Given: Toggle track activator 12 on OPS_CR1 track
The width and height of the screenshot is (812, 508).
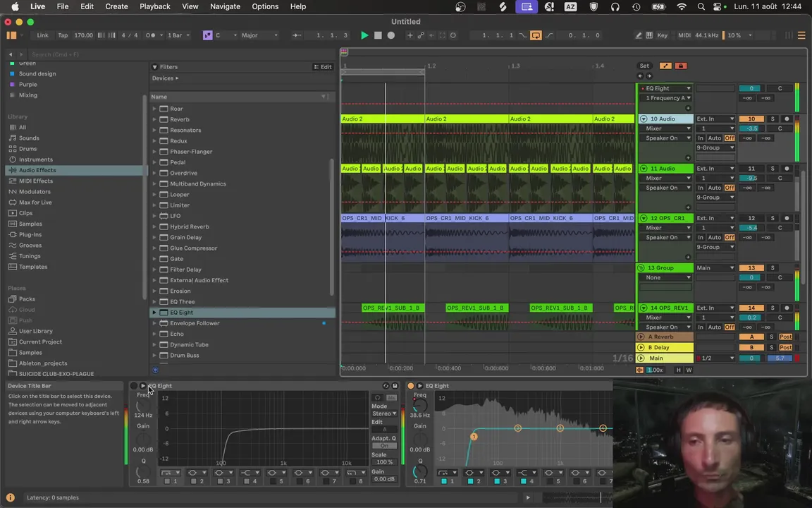Looking at the screenshot, I should tap(751, 218).
